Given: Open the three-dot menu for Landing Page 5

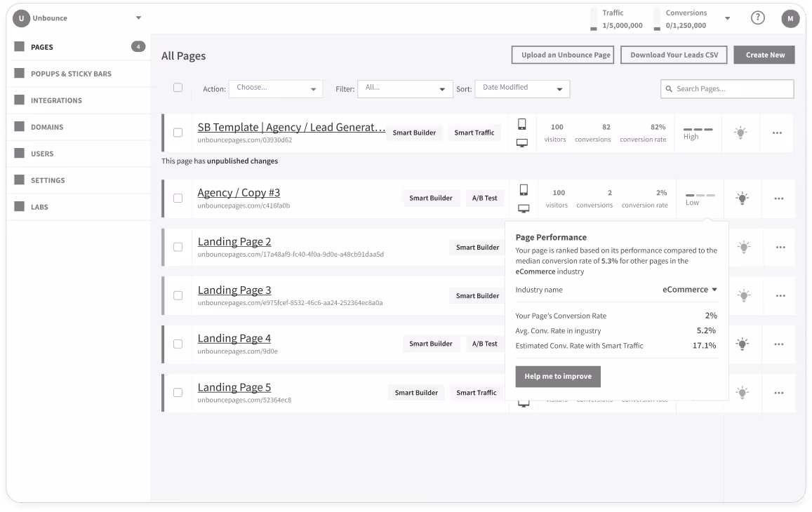Looking at the screenshot, I should [779, 393].
